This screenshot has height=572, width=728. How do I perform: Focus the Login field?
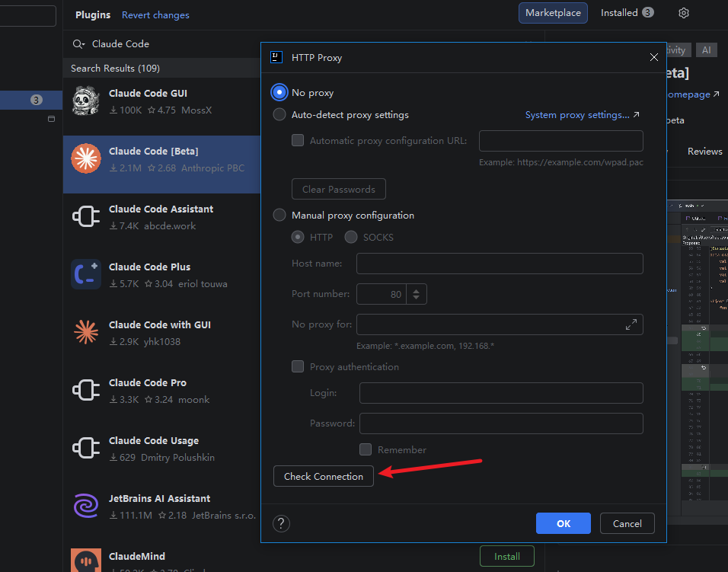(x=501, y=393)
